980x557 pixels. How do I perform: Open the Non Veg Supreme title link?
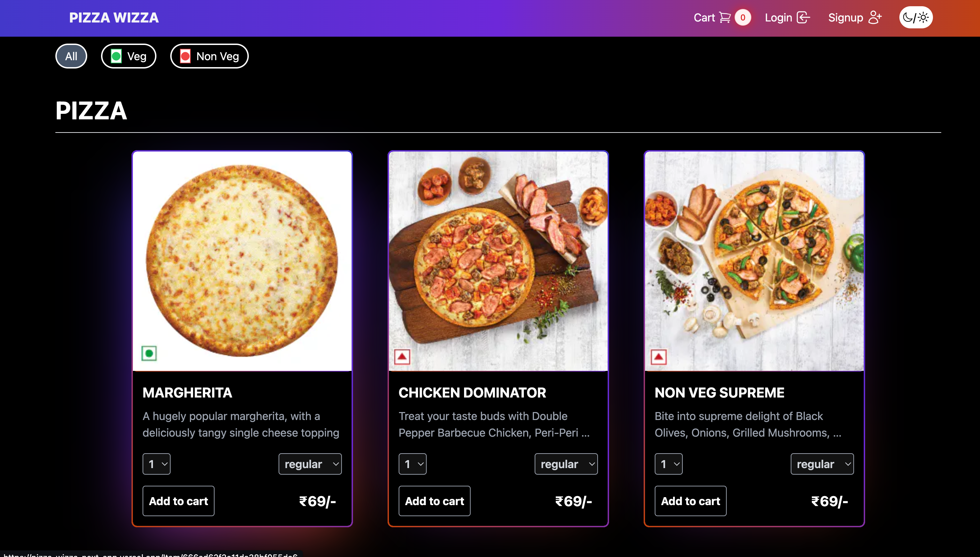click(x=719, y=393)
